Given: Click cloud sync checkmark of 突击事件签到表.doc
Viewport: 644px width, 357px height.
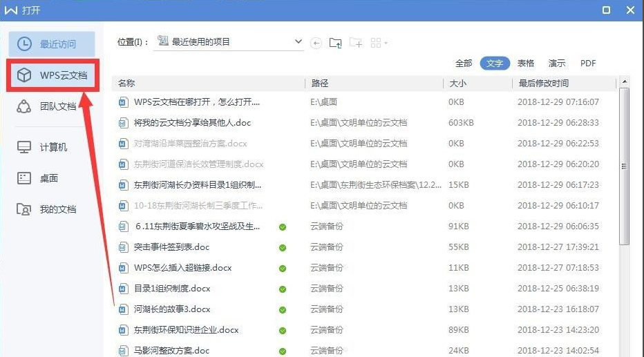Looking at the screenshot, I should tap(283, 248).
